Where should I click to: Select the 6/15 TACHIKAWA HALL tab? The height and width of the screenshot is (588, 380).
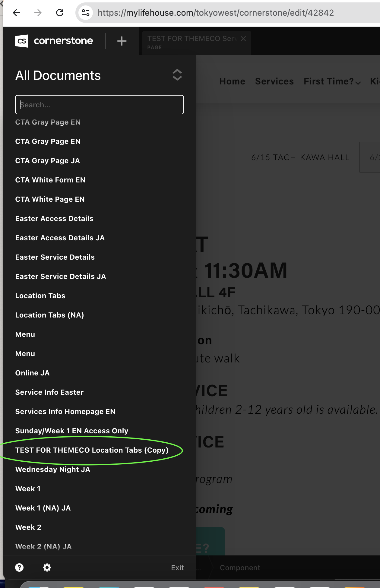point(300,157)
